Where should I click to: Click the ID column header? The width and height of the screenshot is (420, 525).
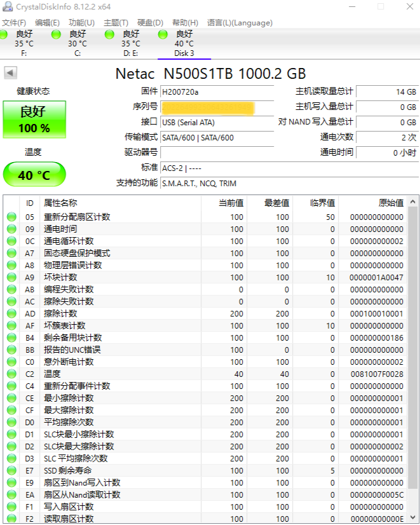coord(30,203)
